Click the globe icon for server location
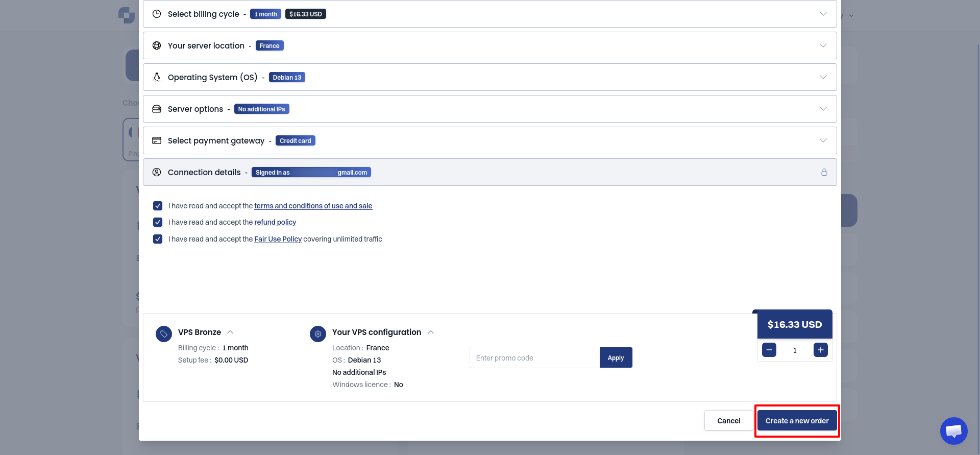Screen dimensions: 980x455 click(157, 45)
